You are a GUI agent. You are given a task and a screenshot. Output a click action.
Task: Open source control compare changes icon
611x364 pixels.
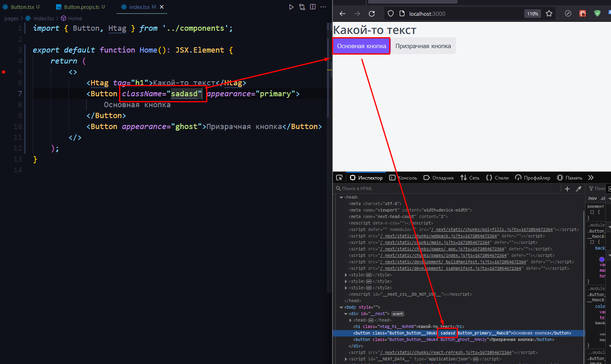coord(302,7)
